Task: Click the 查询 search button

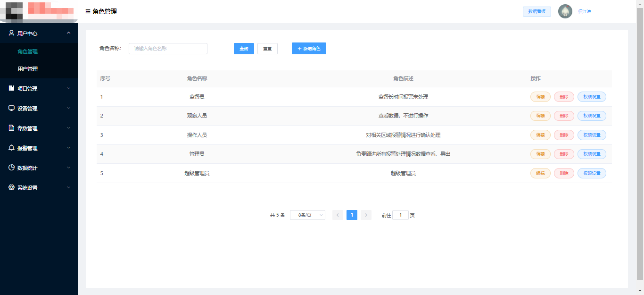Action: pyautogui.click(x=244, y=49)
